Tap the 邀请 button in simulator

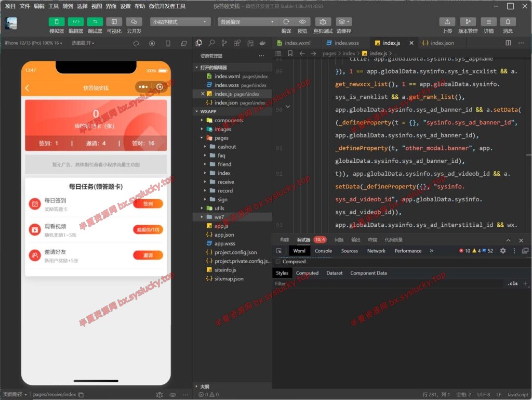(x=148, y=255)
